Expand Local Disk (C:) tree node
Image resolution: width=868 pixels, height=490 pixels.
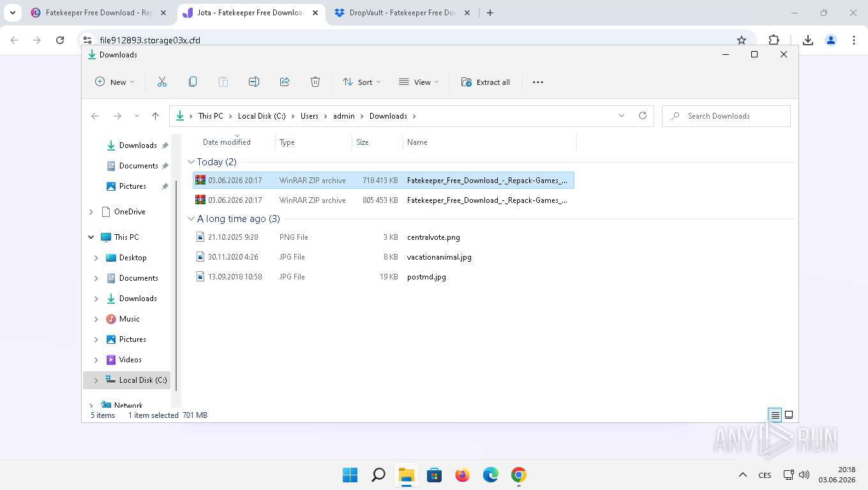point(96,380)
